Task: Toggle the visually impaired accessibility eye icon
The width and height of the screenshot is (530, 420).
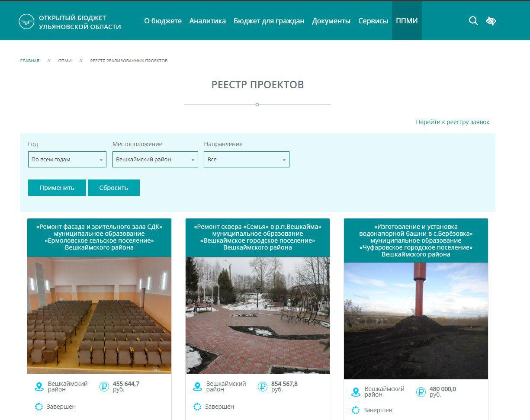Action: point(491,21)
